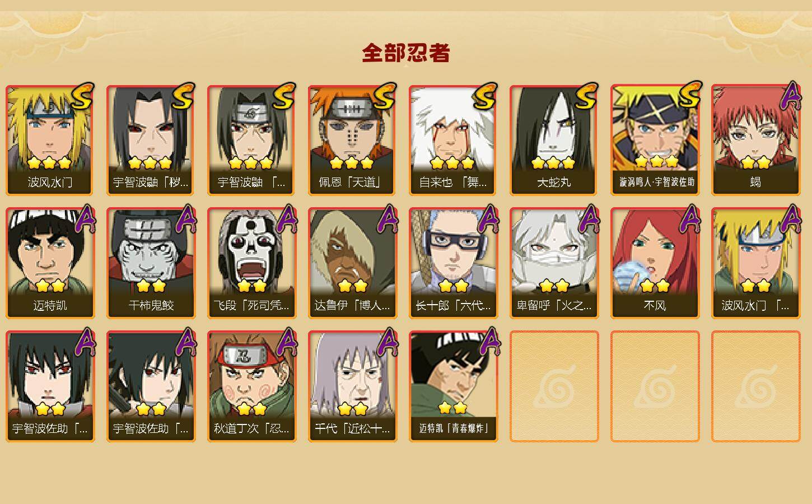Open the 佩恩「天道」 ninja card
Screen dimensions: 812x504
(x=353, y=140)
